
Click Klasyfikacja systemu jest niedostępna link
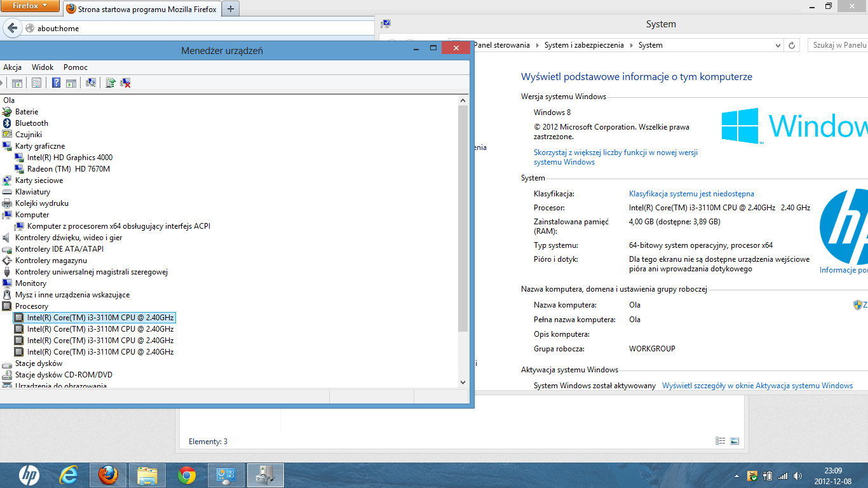[691, 194]
